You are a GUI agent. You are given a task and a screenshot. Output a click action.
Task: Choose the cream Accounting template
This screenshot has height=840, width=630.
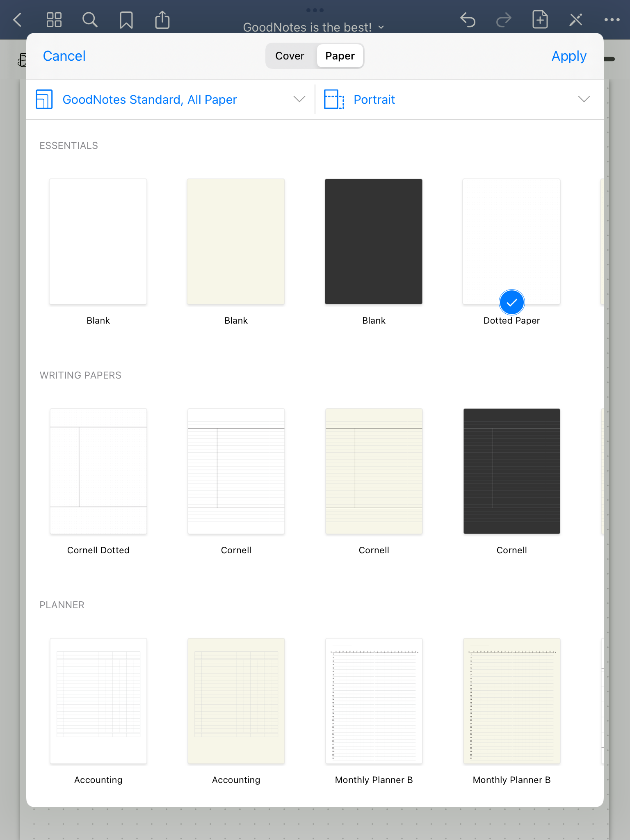point(236,701)
